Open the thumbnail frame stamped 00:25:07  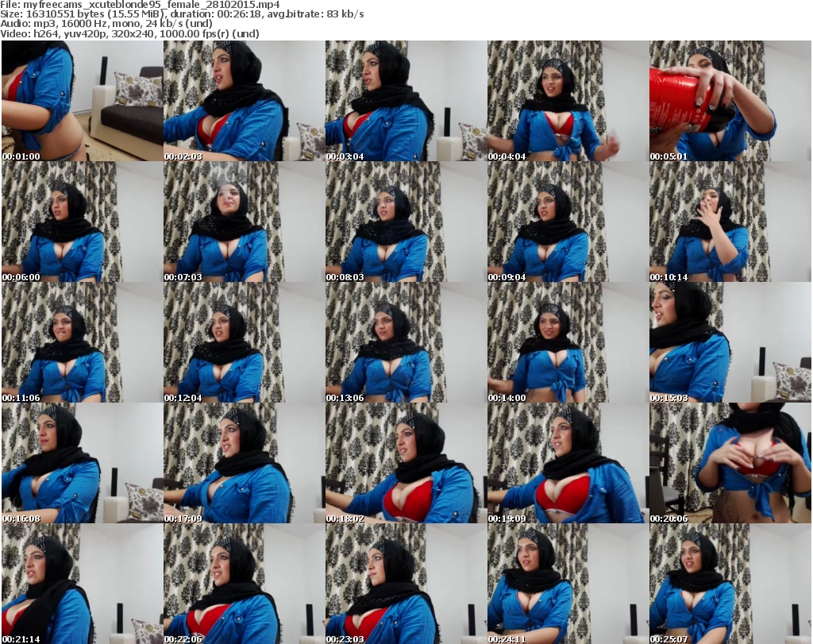click(x=730, y=584)
